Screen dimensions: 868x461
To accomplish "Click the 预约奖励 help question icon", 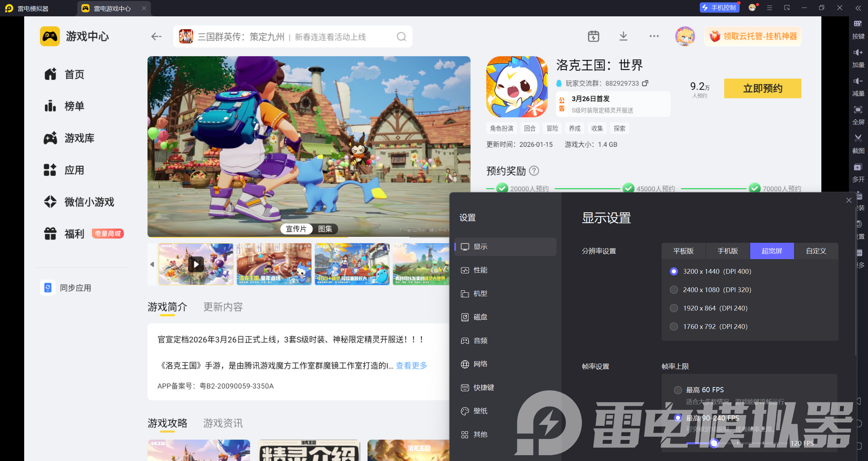I will (x=534, y=171).
